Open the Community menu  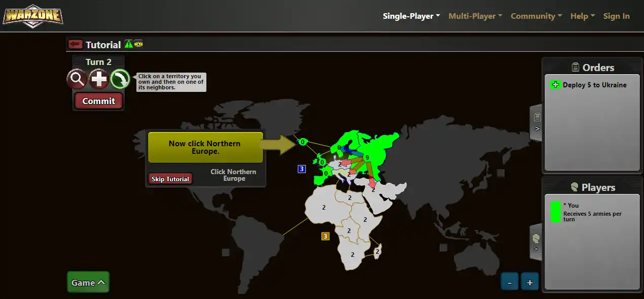coord(536,16)
